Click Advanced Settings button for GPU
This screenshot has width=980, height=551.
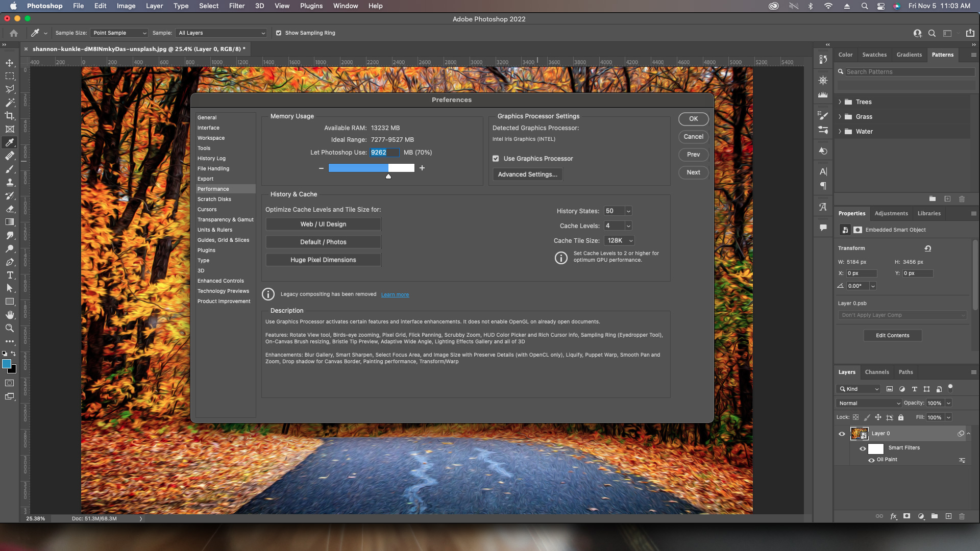[x=527, y=174]
